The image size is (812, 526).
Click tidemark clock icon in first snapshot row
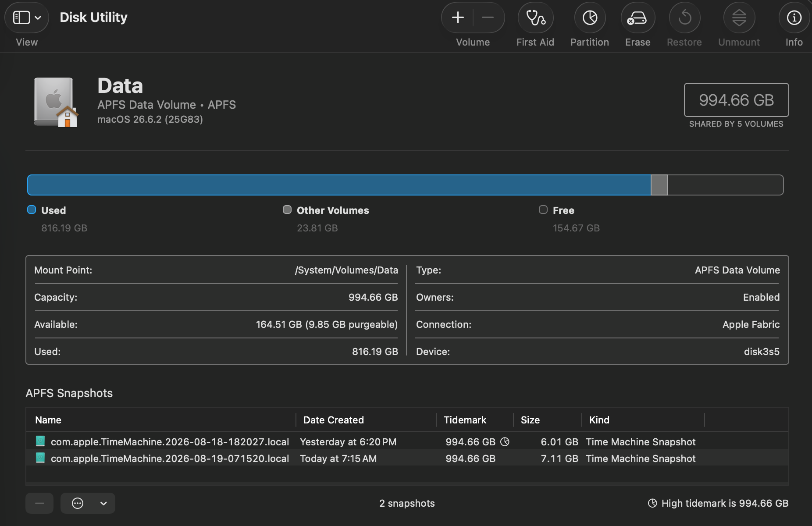505,442
